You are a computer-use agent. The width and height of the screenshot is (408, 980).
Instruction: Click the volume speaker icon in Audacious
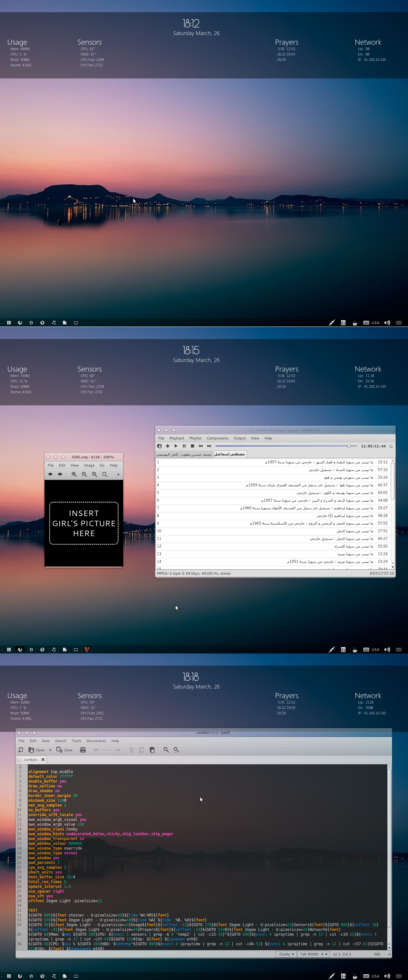pos(390,446)
